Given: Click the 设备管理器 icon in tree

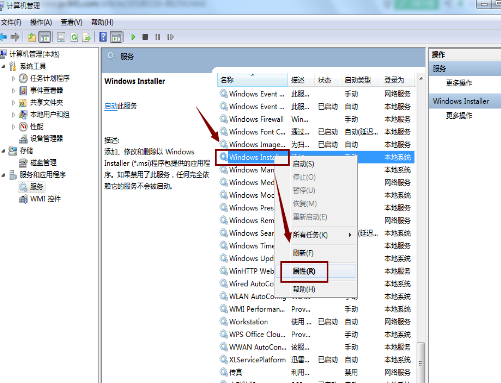Looking at the screenshot, I should [23, 139].
